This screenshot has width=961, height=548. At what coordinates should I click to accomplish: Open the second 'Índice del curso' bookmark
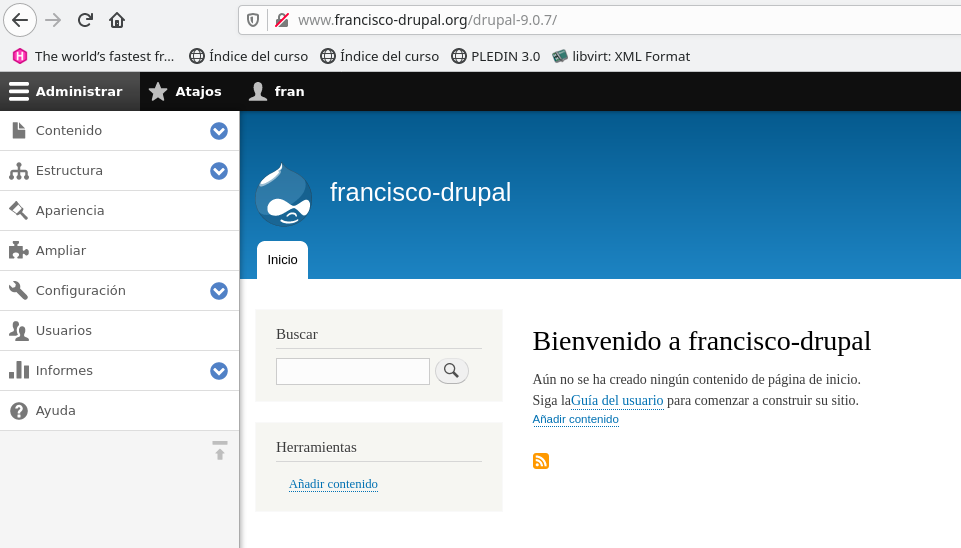(379, 56)
